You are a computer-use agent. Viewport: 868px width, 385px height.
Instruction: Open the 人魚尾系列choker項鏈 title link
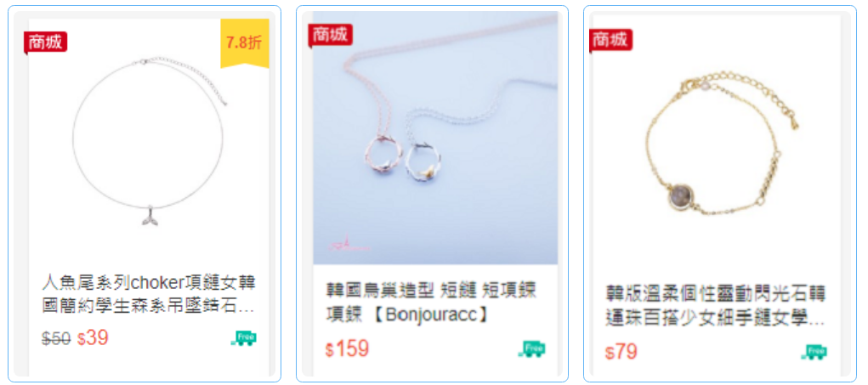tap(149, 294)
